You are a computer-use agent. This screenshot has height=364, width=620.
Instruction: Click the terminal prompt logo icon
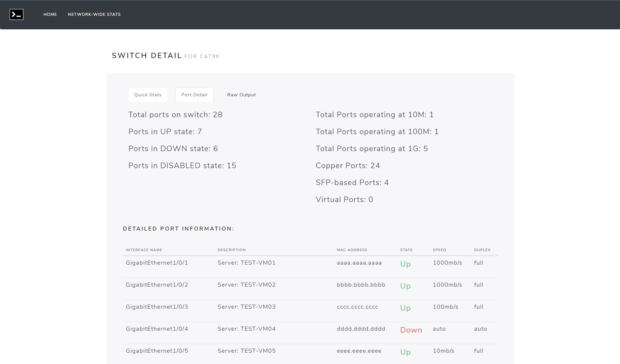tap(17, 14)
